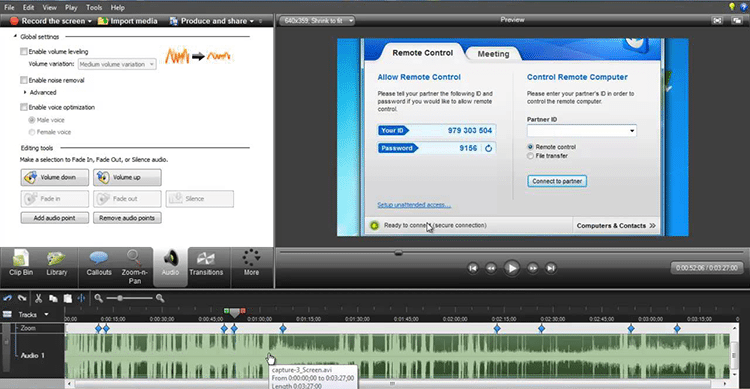Select zoom keyframe near 0:01:00 mark

[283, 329]
